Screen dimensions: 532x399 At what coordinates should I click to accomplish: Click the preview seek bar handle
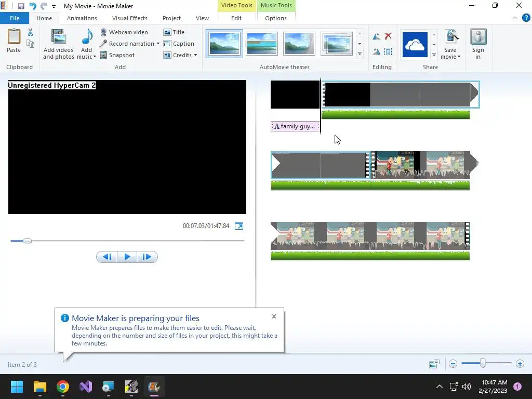(28, 241)
